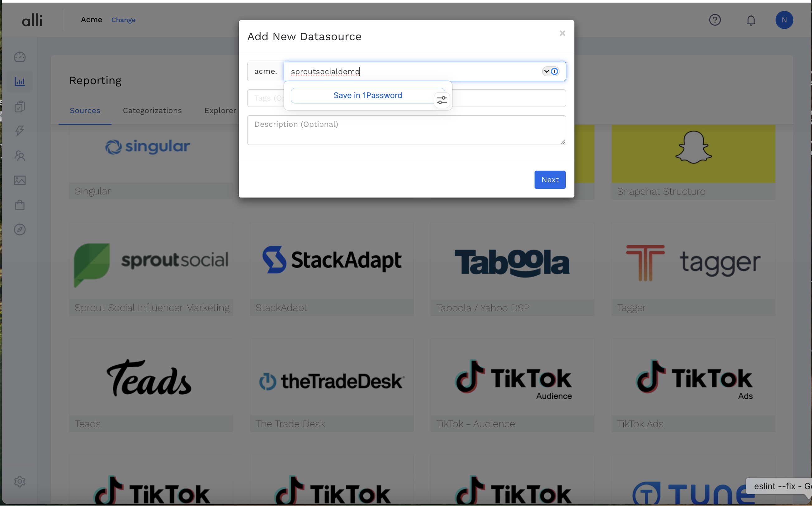The image size is (812, 506).
Task: Open 1Password options sliders icon
Action: click(441, 100)
